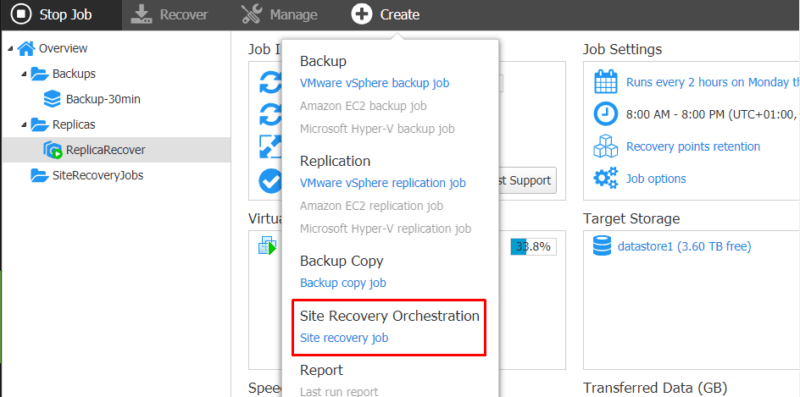Click the Create plus icon
Viewport: 800px width, 397px height.
pyautogui.click(x=362, y=14)
